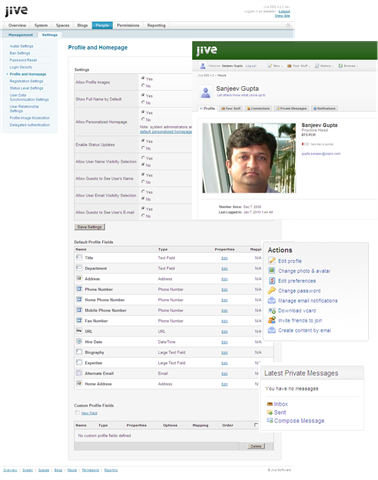Click the Change password key icon
The image size is (378, 480).
click(272, 290)
